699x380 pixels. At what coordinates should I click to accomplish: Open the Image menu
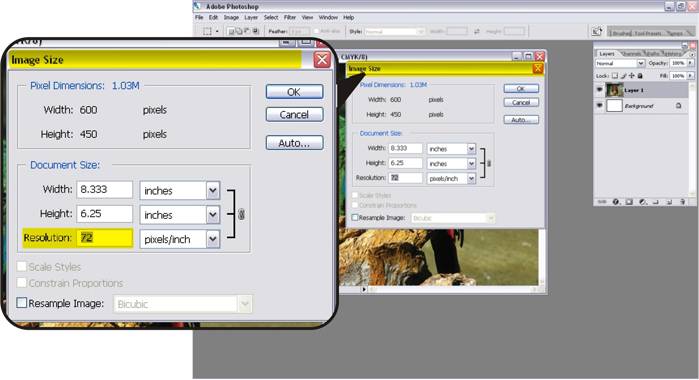point(231,17)
